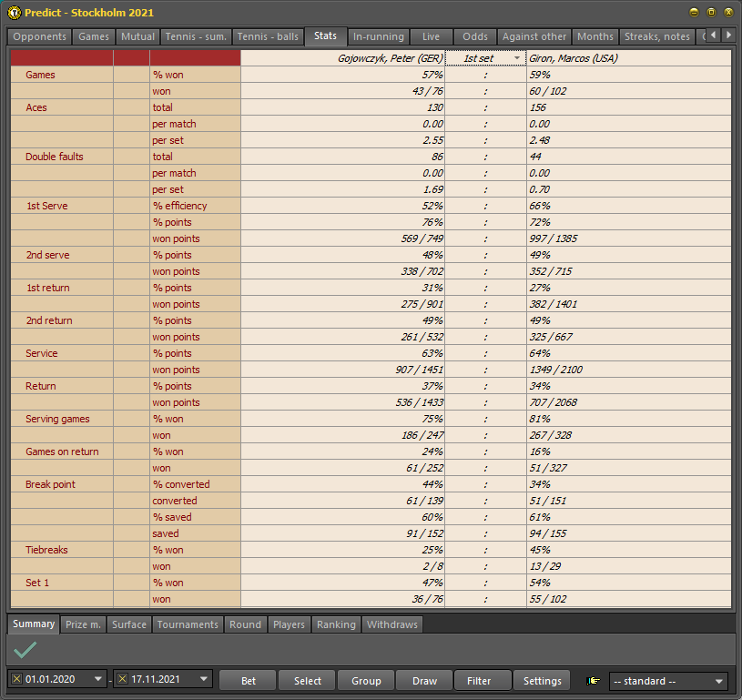Toggle the end date 17.11.2021 checkbox

click(122, 680)
